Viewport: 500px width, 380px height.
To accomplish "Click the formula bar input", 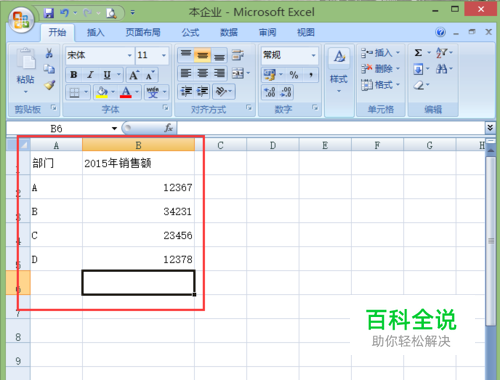I will click(x=331, y=128).
